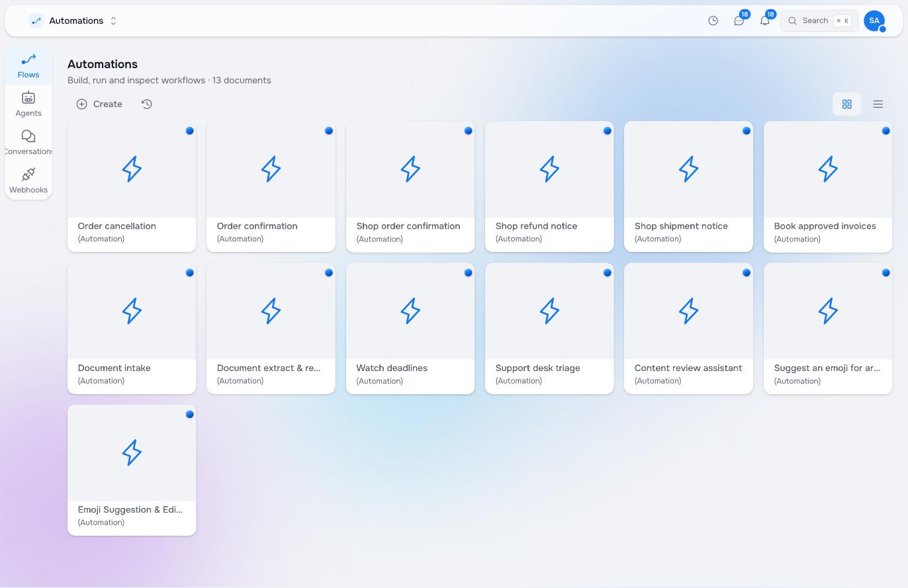The width and height of the screenshot is (908, 588).
Task: Open the Order cancellation lightning icon
Action: [x=132, y=169]
